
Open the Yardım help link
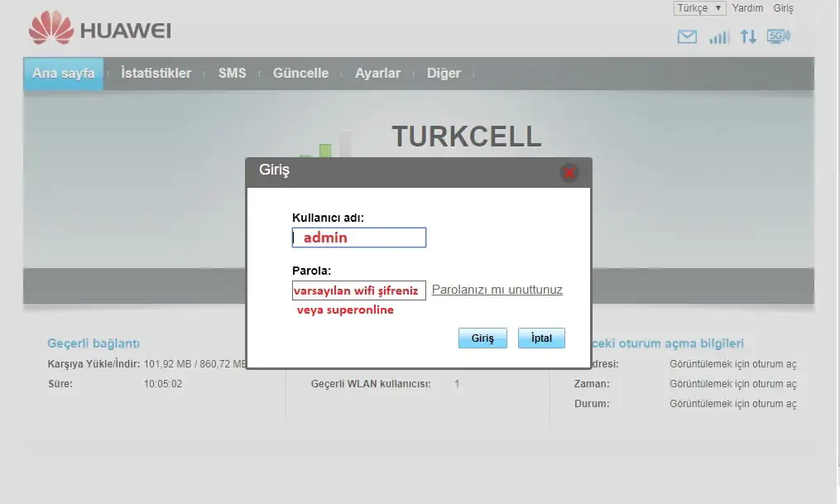747,7
